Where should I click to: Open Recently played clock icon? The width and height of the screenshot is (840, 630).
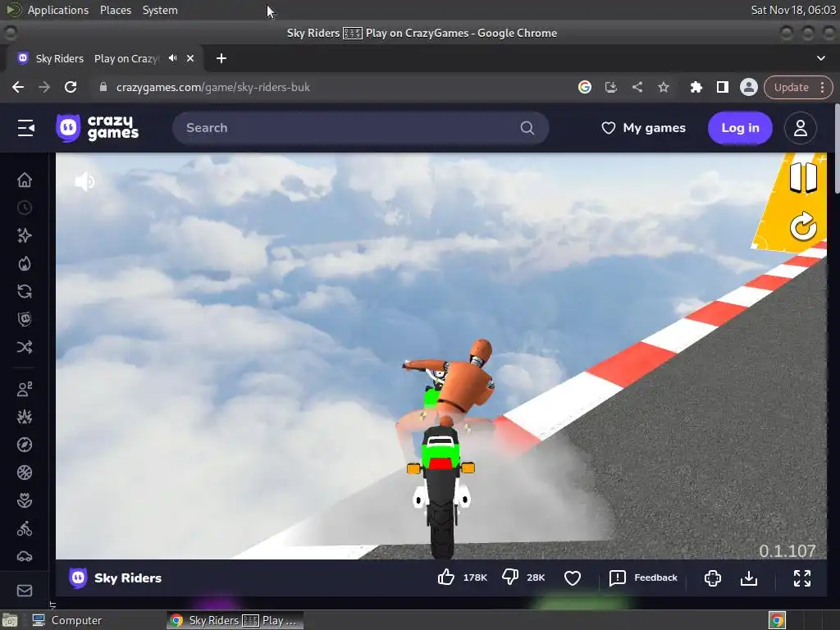(x=25, y=208)
